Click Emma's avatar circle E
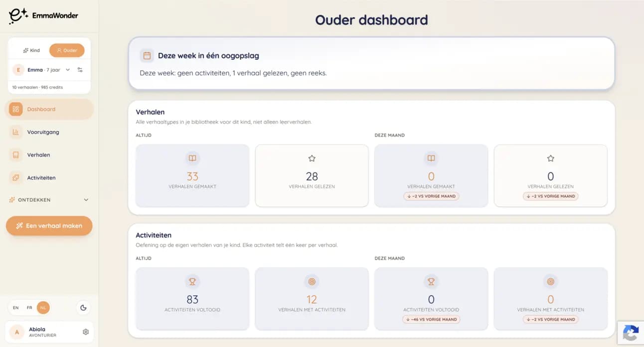 18,70
